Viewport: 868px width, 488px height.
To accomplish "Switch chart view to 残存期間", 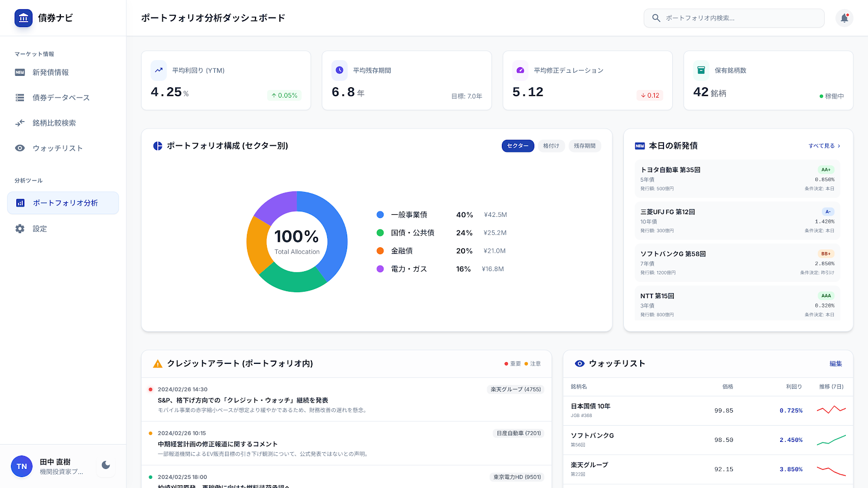I will click(585, 146).
